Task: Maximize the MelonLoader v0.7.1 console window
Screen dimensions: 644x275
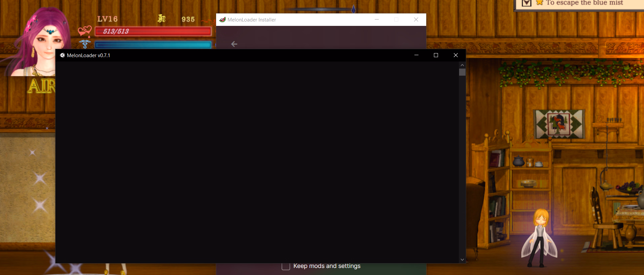Action: click(x=436, y=55)
